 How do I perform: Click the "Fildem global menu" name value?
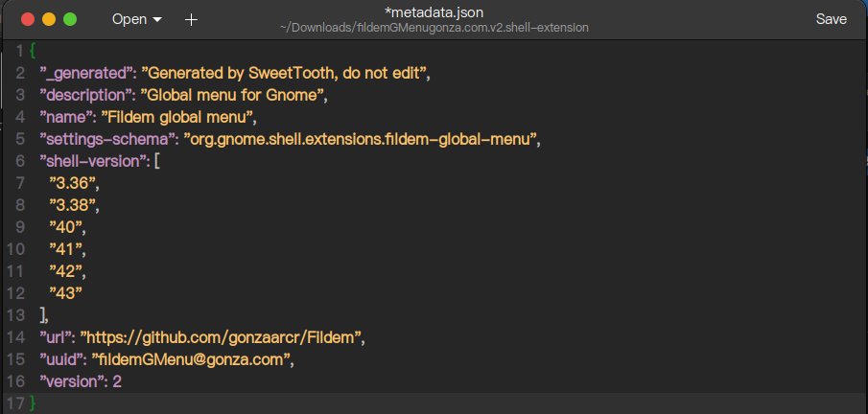pos(196,117)
